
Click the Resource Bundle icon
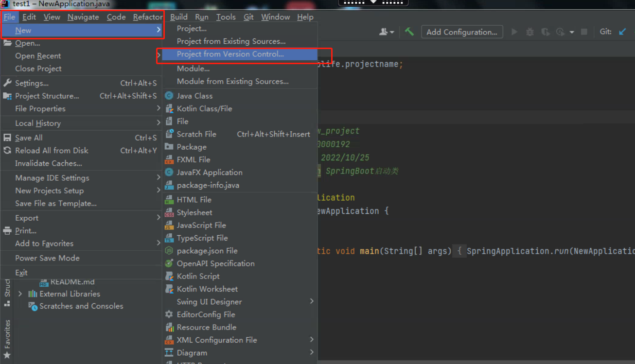169,327
